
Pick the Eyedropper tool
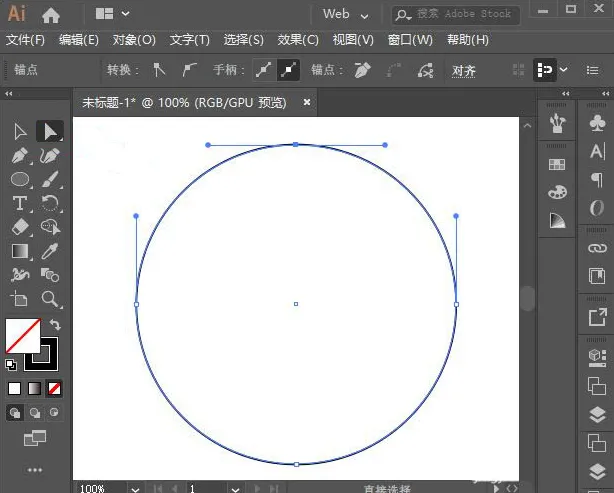pos(50,251)
